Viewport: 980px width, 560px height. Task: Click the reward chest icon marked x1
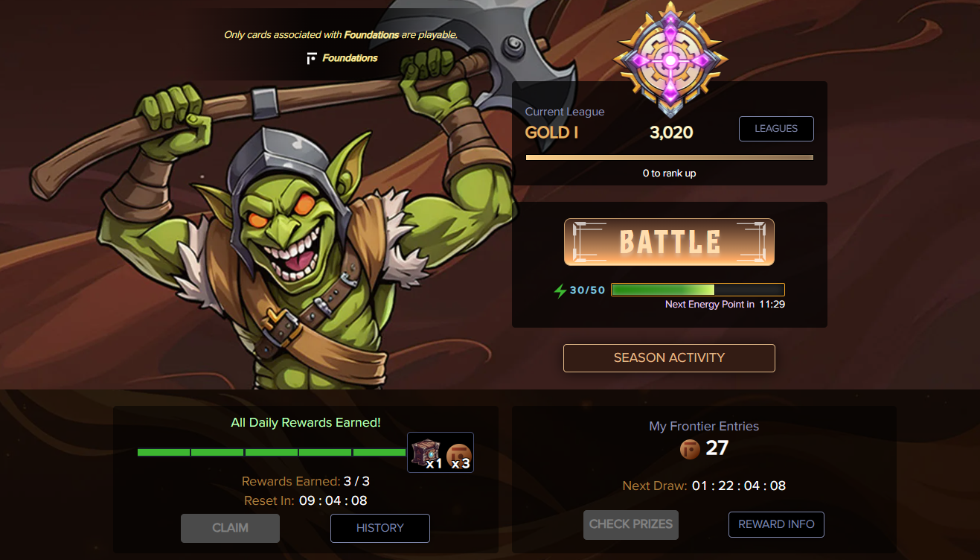(426, 453)
